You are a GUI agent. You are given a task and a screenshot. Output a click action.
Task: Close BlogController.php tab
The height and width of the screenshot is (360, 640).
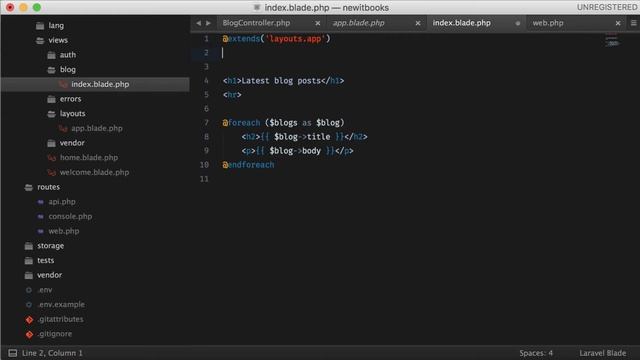[x=318, y=23]
